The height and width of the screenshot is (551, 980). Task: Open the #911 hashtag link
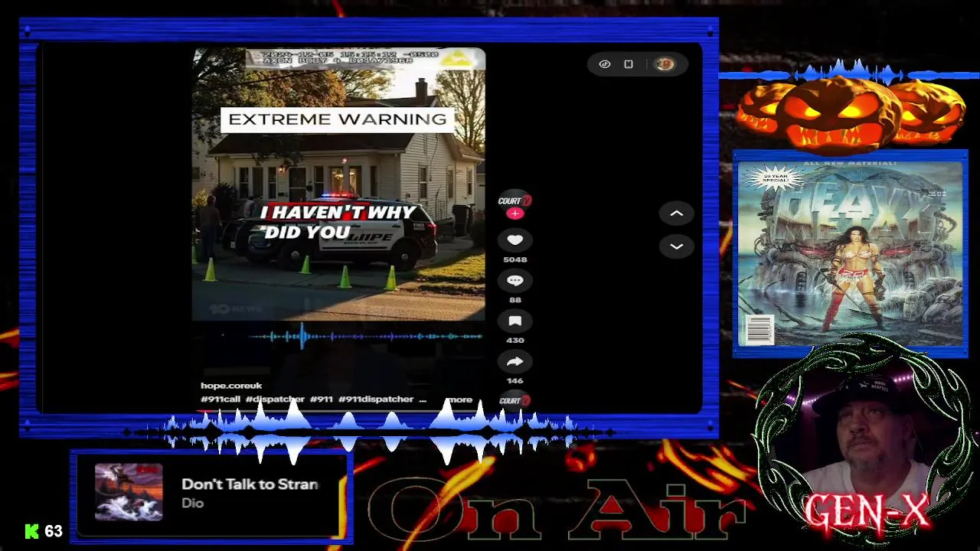[x=322, y=399]
